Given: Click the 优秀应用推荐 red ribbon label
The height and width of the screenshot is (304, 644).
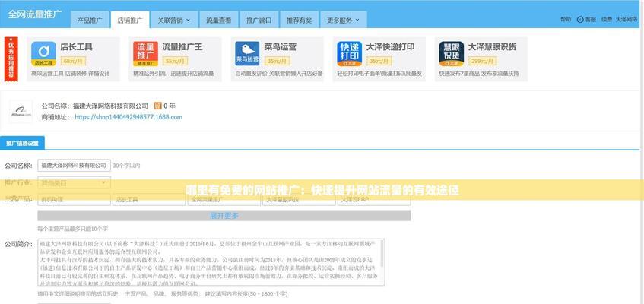Looking at the screenshot, I should tap(11, 59).
